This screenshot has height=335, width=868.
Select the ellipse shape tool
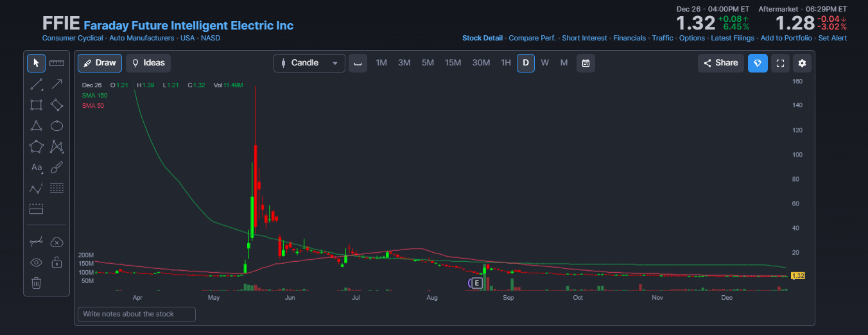pyautogui.click(x=56, y=126)
